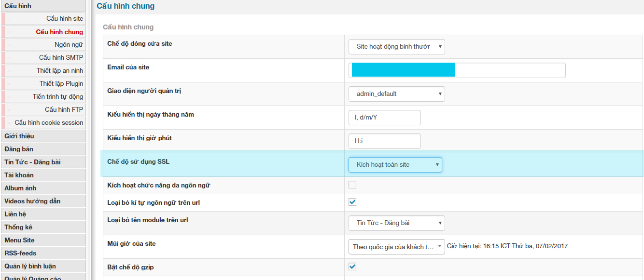Open the Chế độ sử dụng SSL dropdown
Screen dimensions: 644x280
395,165
